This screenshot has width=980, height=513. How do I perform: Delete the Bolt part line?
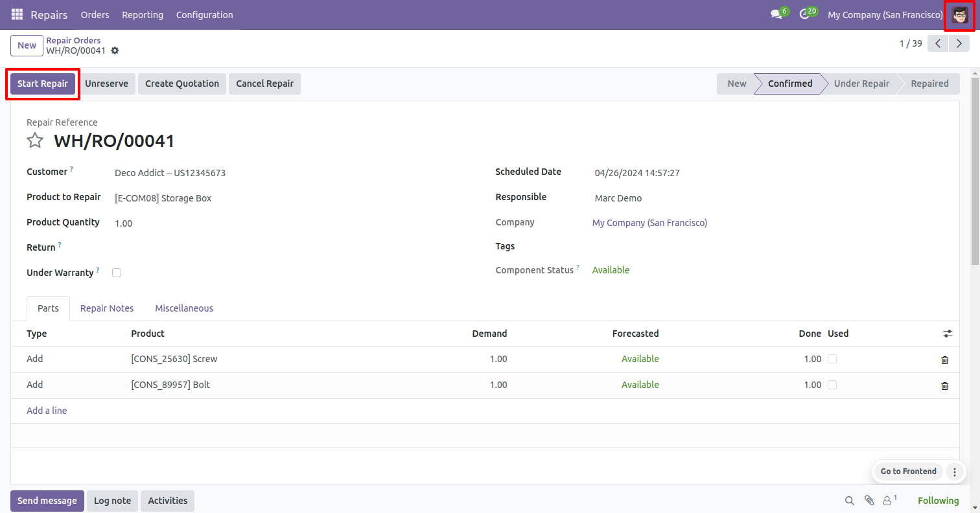point(944,385)
